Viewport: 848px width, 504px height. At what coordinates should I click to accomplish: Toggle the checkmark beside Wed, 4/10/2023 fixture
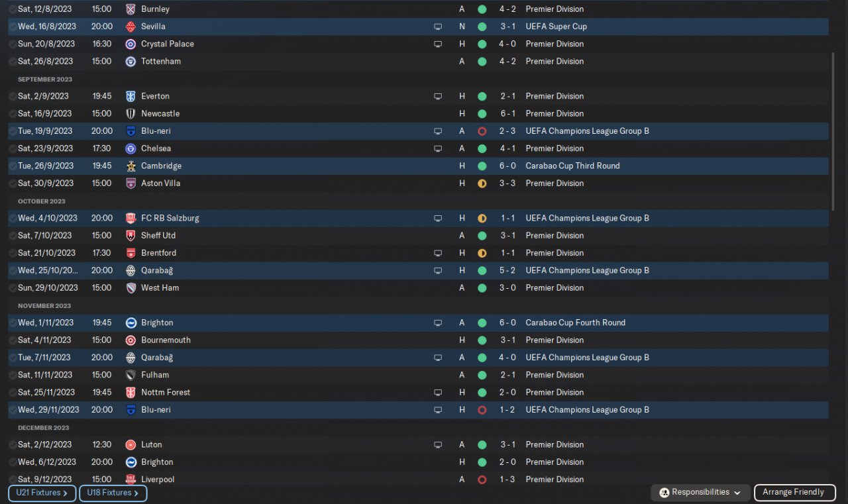13,218
